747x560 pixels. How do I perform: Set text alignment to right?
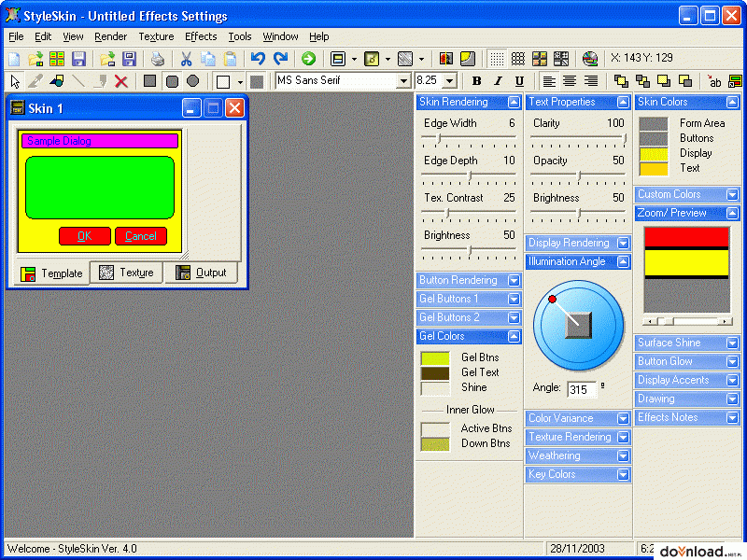point(591,81)
